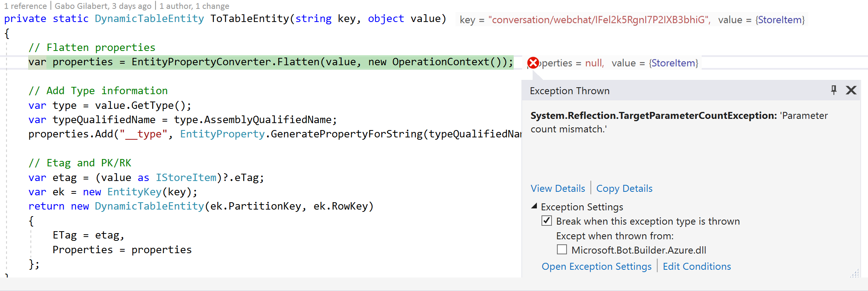Viewport: 868px width, 291px height.
Task: Click the '1 reference' CodeLens
Action: pyautogui.click(x=25, y=6)
